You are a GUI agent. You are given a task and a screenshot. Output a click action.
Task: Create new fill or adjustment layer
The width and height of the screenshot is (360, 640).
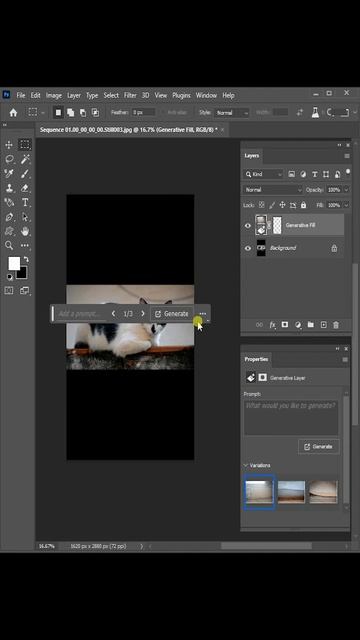pos(298,325)
